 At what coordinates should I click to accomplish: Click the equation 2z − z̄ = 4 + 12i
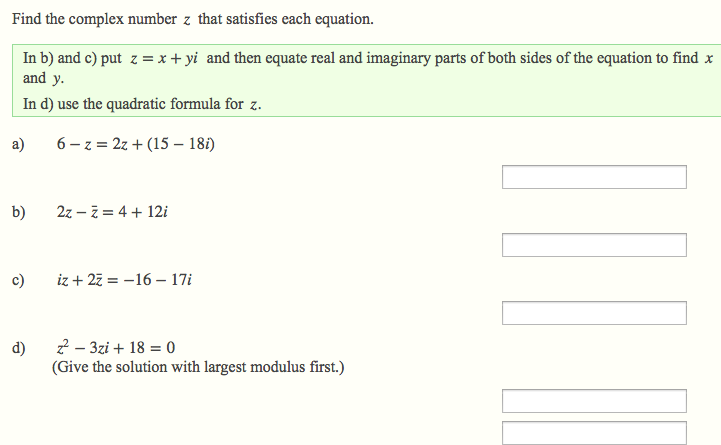112,212
